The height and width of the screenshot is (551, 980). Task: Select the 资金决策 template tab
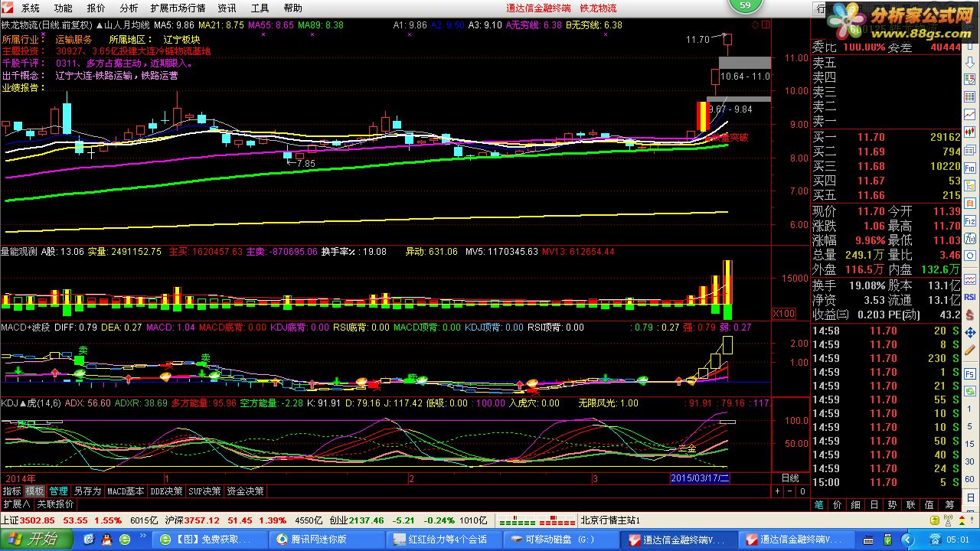(x=245, y=491)
